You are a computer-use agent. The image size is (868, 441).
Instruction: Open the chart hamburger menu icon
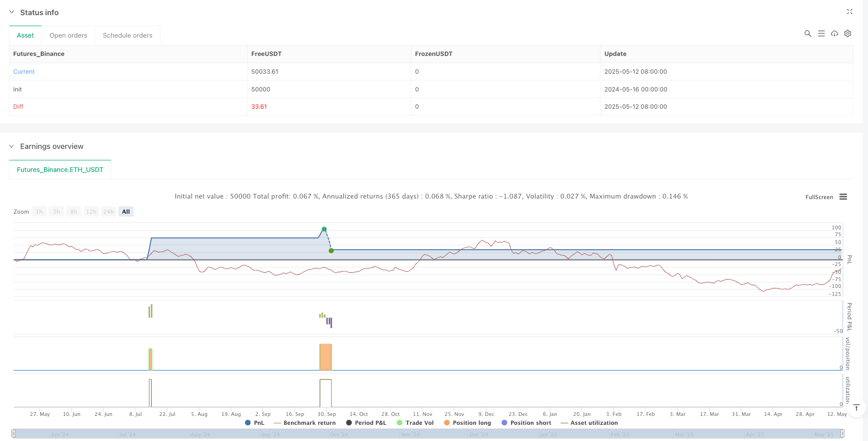click(843, 197)
